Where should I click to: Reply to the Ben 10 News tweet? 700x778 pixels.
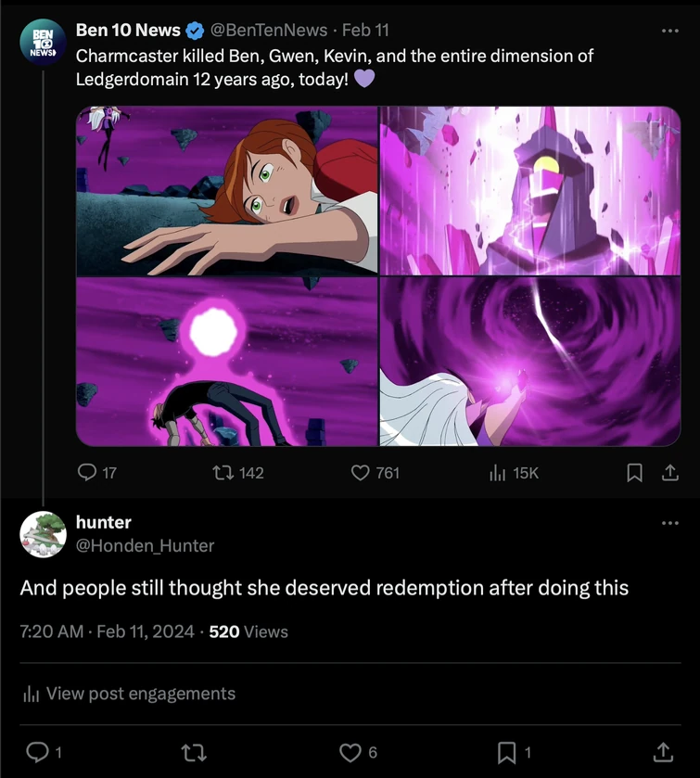click(87, 473)
